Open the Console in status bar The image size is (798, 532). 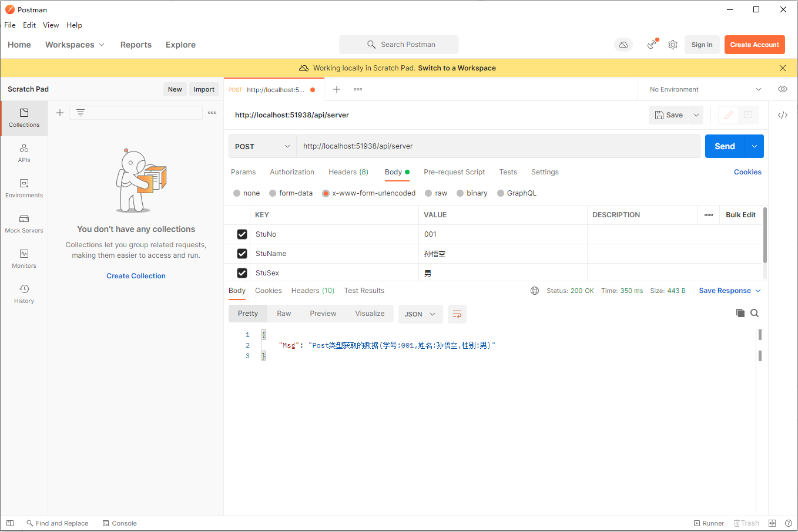[119, 523]
